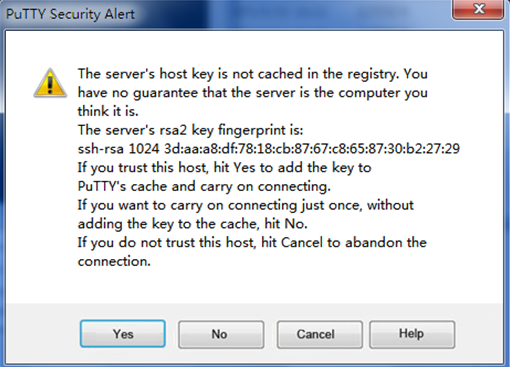Click the 'If you trust this host' line

pos(224,168)
